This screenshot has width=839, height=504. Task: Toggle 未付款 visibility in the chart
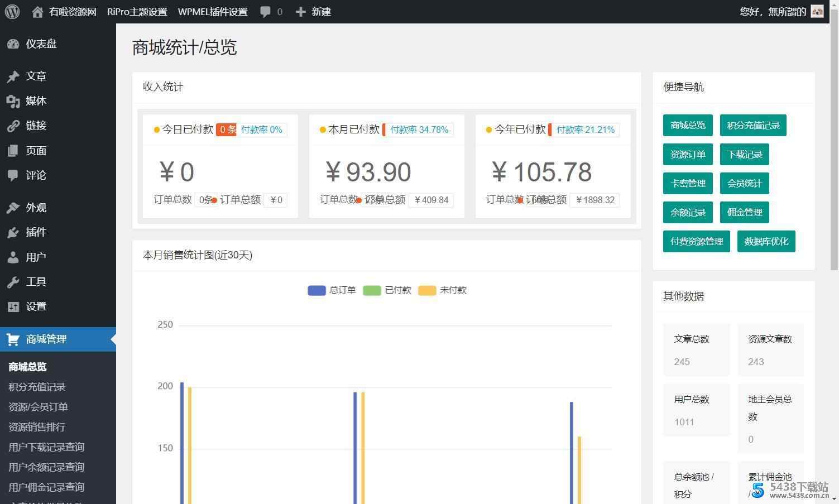tap(442, 290)
